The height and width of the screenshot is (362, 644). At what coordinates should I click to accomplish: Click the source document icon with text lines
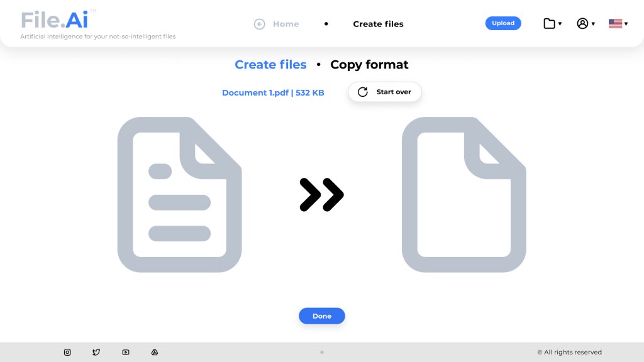tap(179, 195)
